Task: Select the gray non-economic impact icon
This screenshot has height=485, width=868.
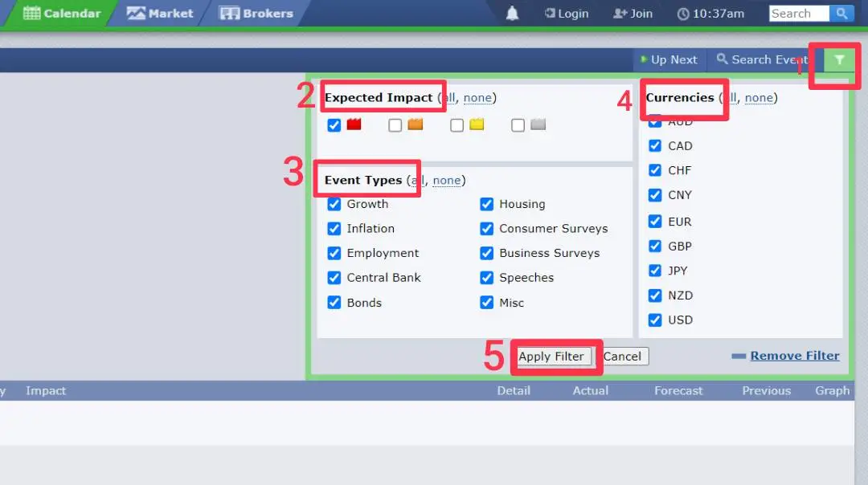Action: [538, 124]
